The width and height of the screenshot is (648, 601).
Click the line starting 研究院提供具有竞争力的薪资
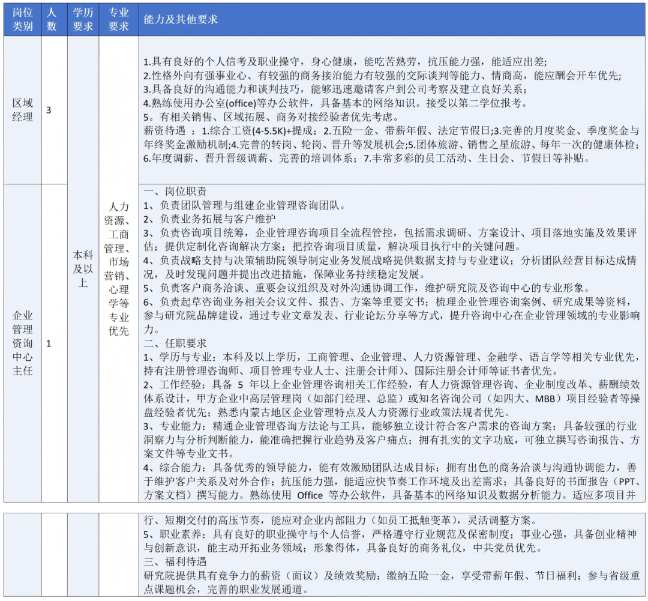pyautogui.click(x=391, y=575)
